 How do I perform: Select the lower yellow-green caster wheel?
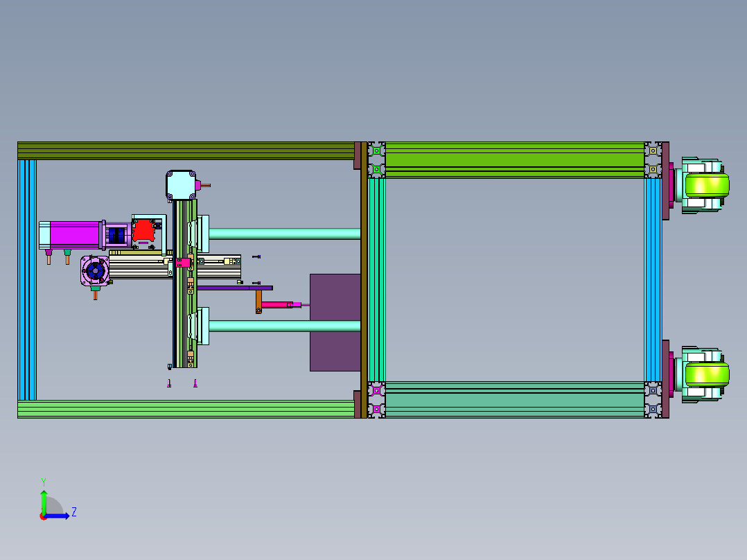pos(707,375)
